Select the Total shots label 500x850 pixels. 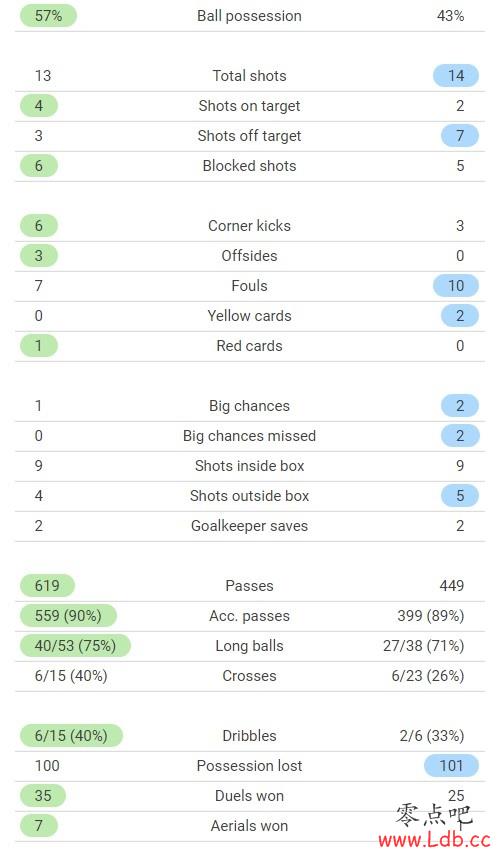click(249, 76)
